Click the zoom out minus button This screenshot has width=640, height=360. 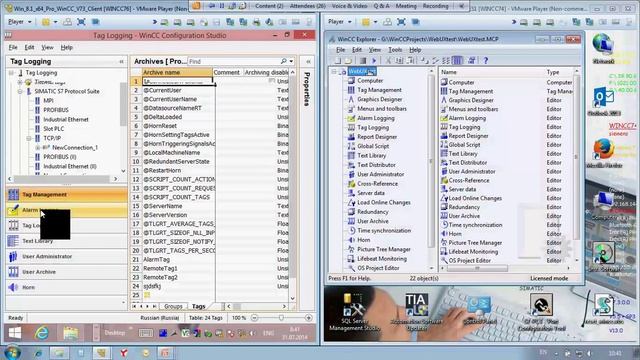pos(254,318)
